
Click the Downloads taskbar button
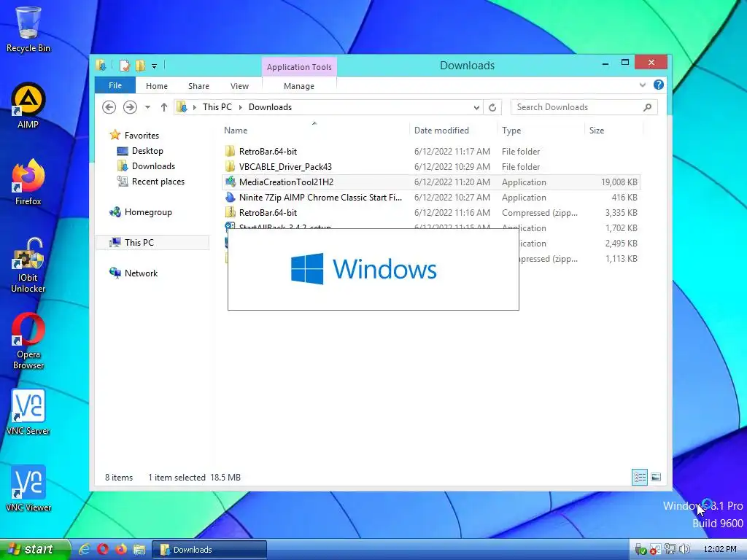coord(209,550)
